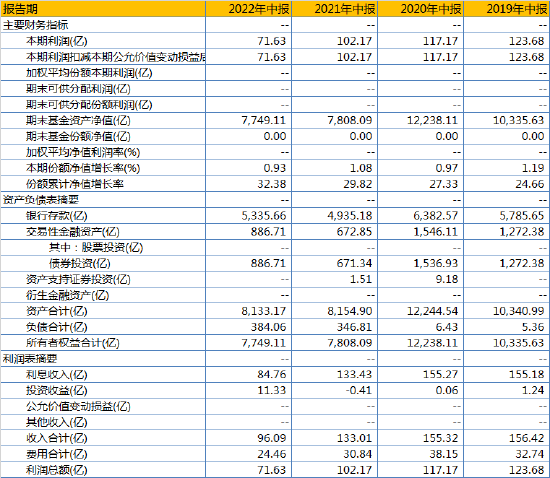Viewport: 550px width, 478px height.
Task: Click the 期末可供分配利润(亿) row label
Action: 78,89
